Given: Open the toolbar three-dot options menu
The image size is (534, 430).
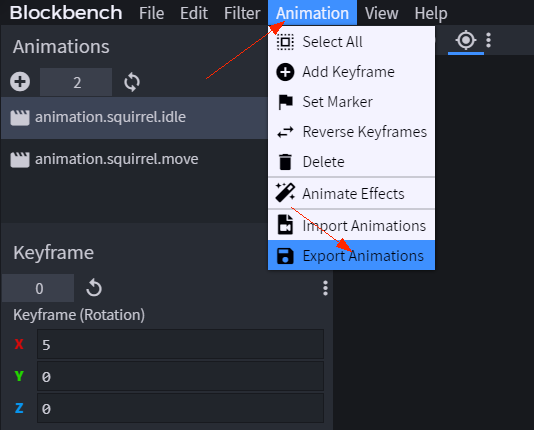Looking at the screenshot, I should pyautogui.click(x=489, y=40).
